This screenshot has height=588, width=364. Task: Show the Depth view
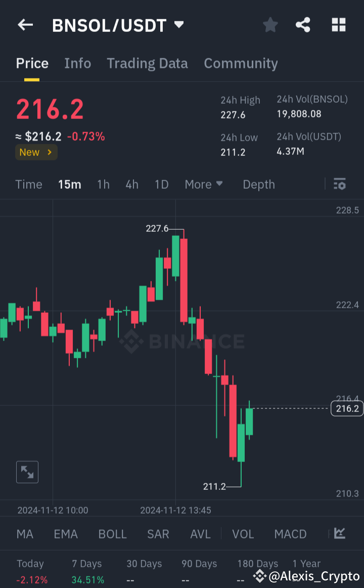click(x=258, y=184)
